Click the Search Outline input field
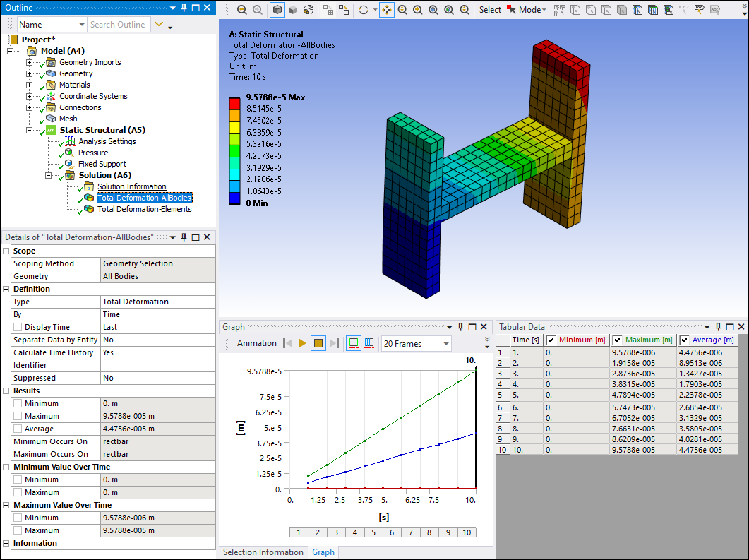 click(118, 25)
